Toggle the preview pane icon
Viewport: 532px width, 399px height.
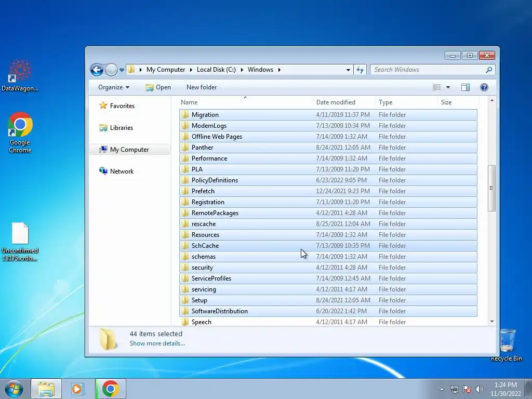465,87
